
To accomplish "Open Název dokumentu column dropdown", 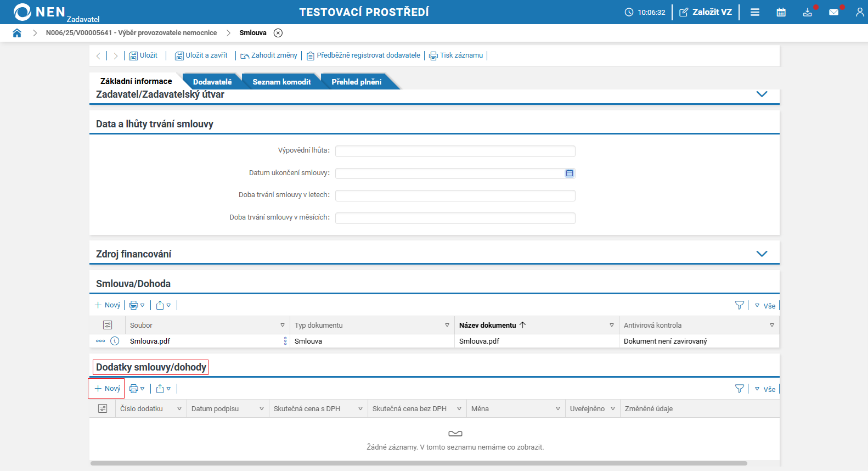I will click(612, 326).
